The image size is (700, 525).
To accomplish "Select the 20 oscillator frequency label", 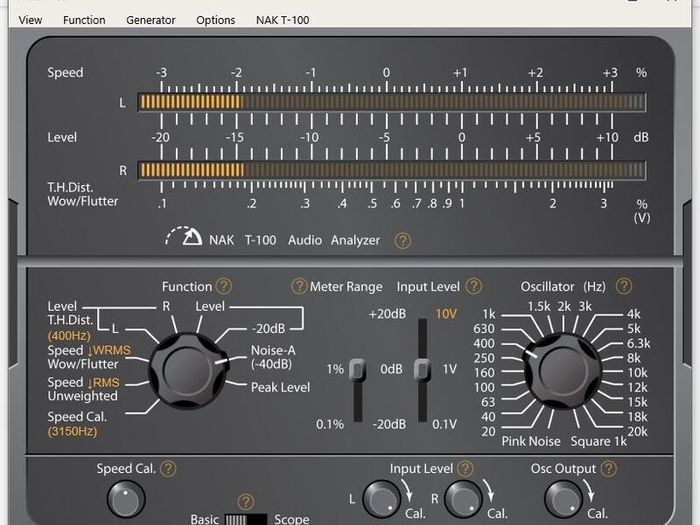I will [x=488, y=432].
